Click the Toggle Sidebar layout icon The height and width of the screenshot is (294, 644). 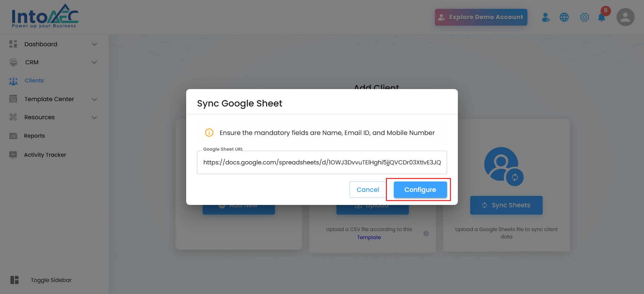coord(14,280)
